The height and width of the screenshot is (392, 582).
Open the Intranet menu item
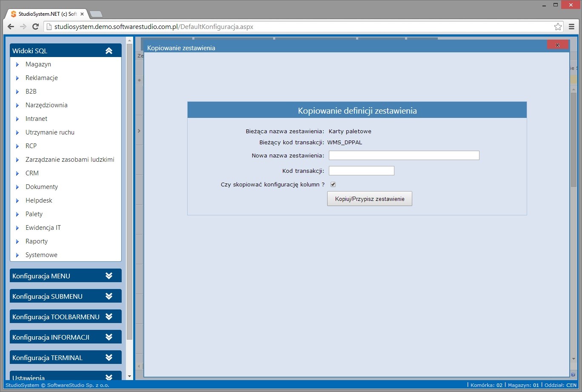[x=36, y=119]
